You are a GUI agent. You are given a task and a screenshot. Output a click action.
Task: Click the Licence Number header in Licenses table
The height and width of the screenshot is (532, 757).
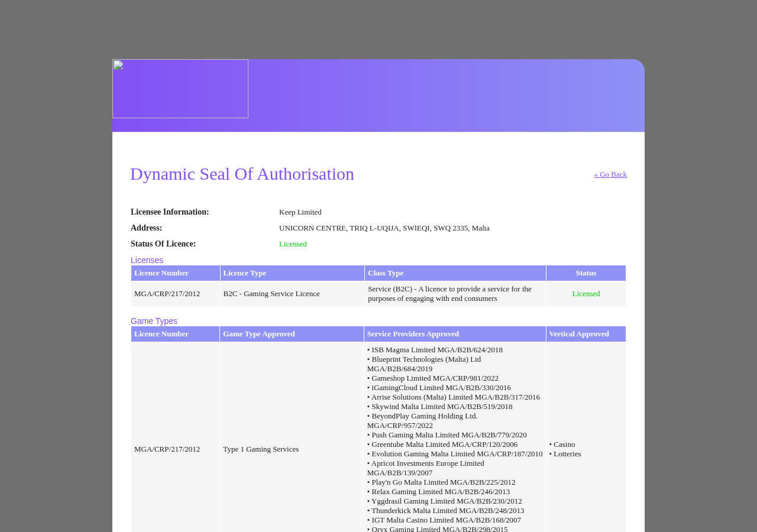(x=176, y=273)
